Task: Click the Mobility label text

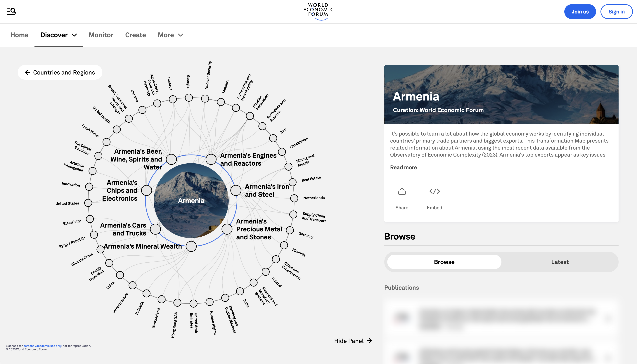Action: [226, 86]
